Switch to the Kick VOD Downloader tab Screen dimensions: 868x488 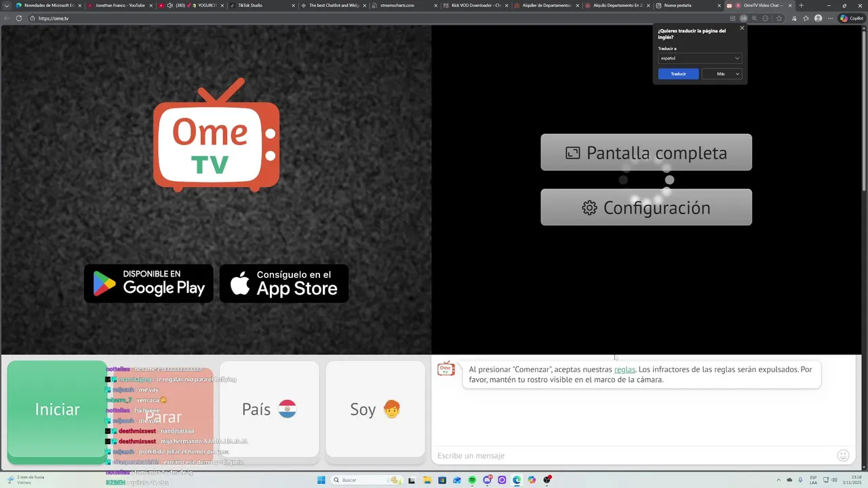[x=475, y=5]
